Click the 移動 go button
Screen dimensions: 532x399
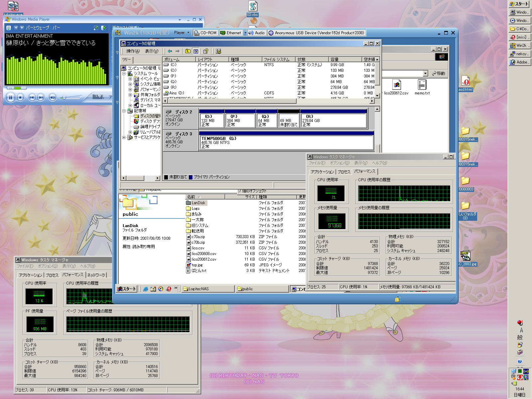439,73
